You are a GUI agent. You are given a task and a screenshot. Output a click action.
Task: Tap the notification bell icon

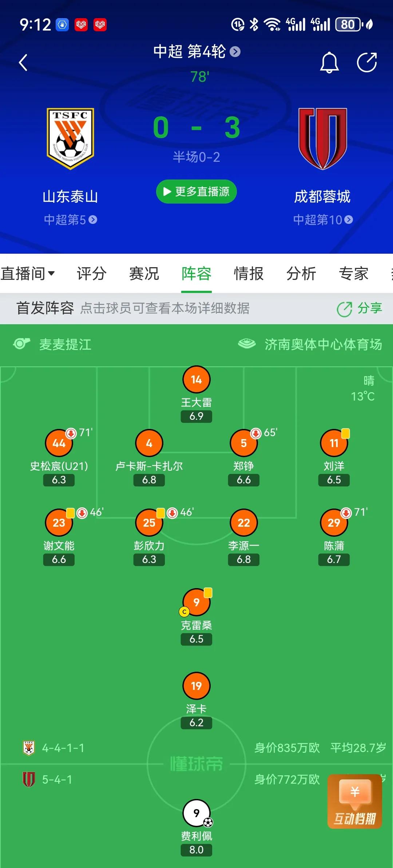(x=329, y=63)
